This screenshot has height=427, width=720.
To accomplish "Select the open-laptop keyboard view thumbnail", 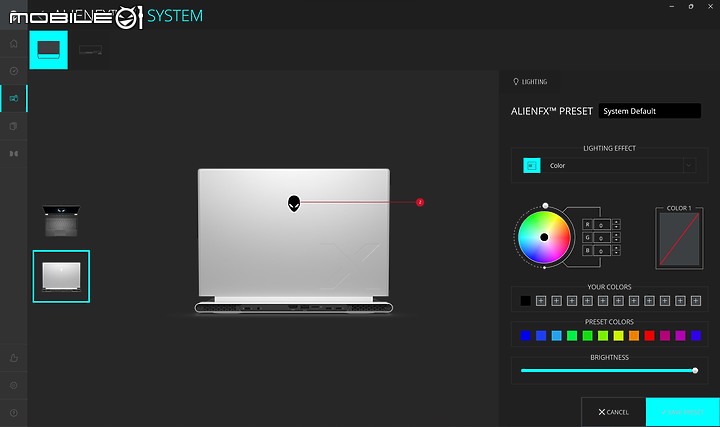I will pyautogui.click(x=62, y=221).
